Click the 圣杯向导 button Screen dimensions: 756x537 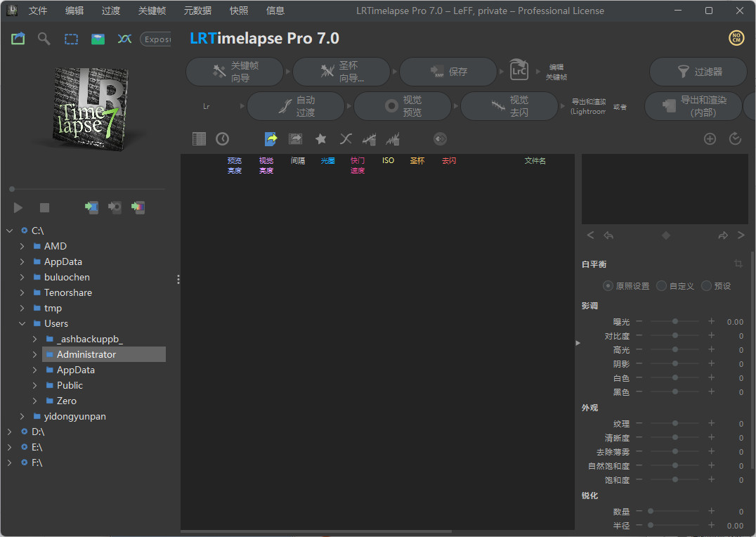(341, 72)
